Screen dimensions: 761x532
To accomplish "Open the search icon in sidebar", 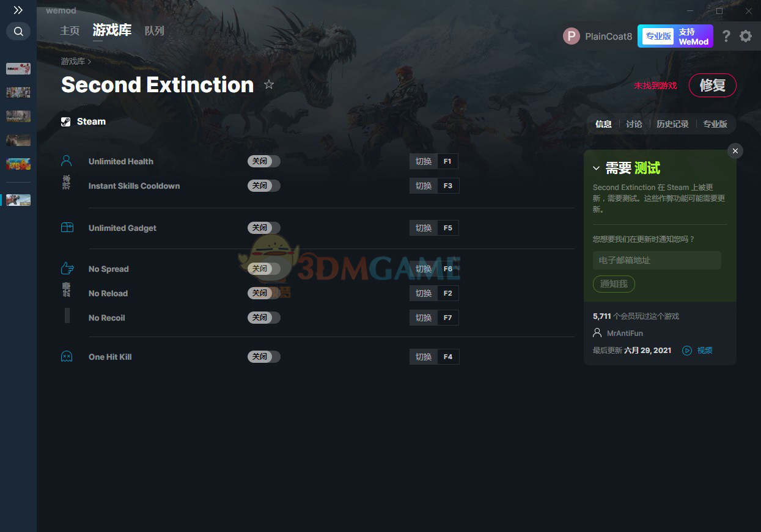I will (18, 31).
